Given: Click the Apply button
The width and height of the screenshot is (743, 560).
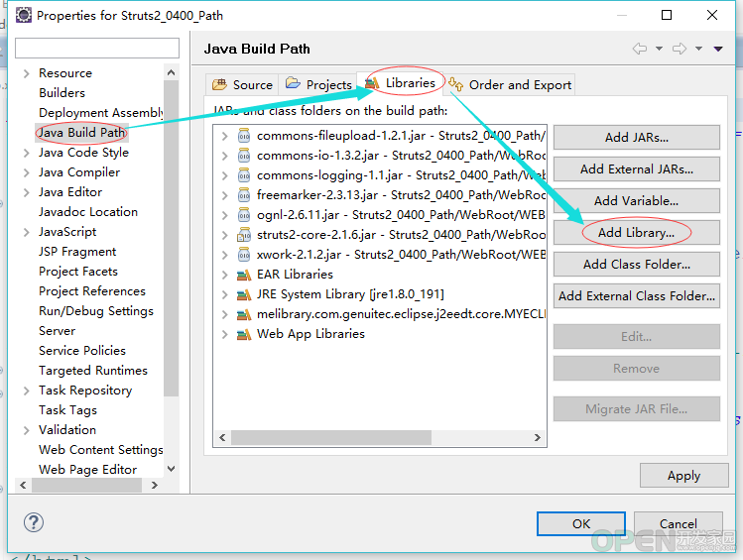Looking at the screenshot, I should tap(683, 476).
